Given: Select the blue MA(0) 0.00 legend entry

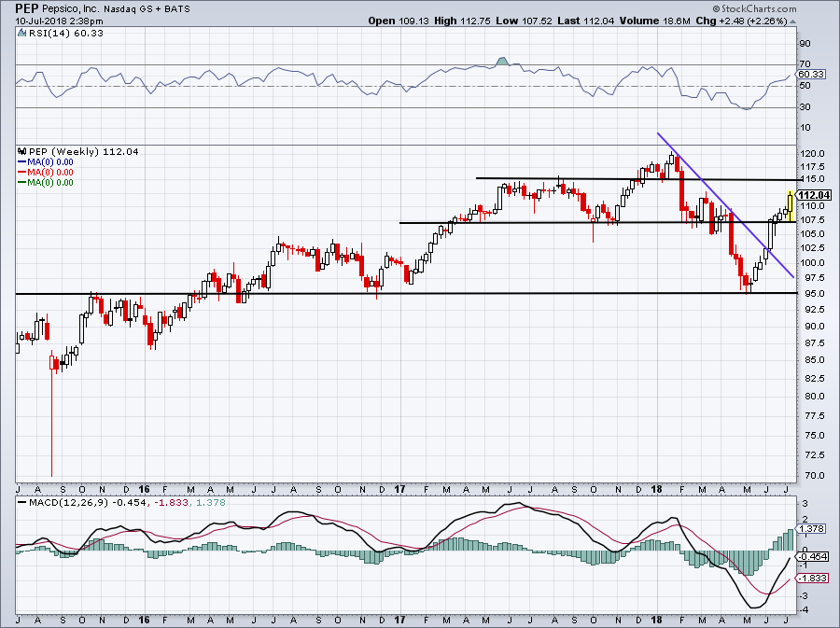Looking at the screenshot, I should 46,161.
